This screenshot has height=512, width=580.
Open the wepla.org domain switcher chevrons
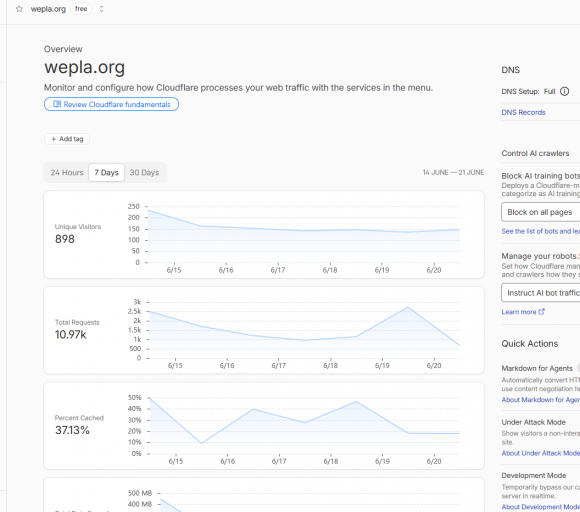click(x=101, y=9)
